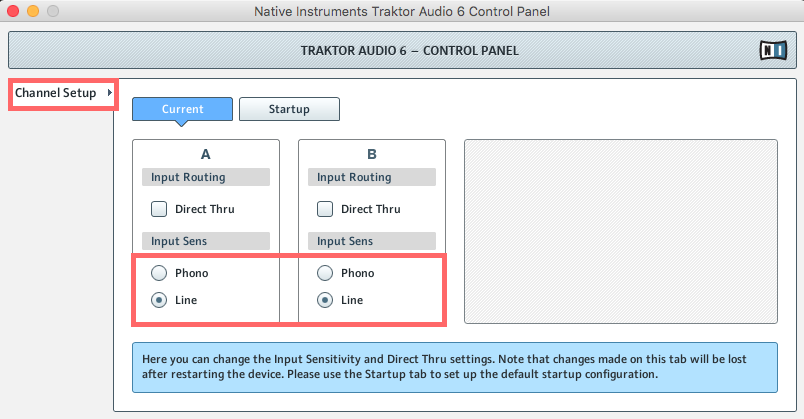Click the blue information text box

click(x=454, y=367)
